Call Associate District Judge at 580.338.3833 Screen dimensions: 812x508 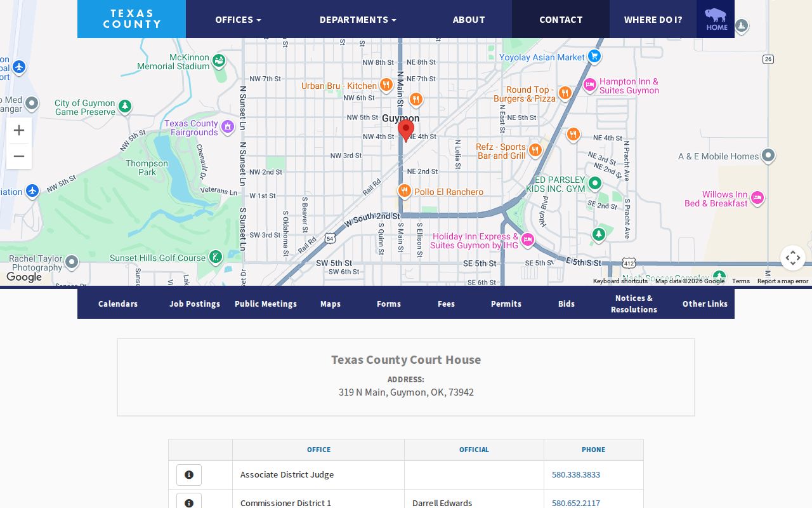(576, 474)
